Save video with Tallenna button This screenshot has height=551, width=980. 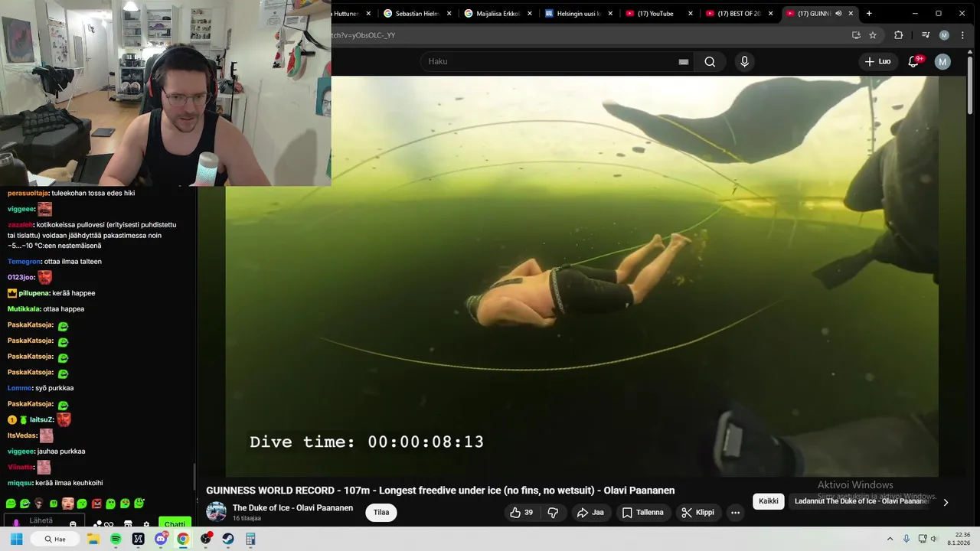pos(643,513)
